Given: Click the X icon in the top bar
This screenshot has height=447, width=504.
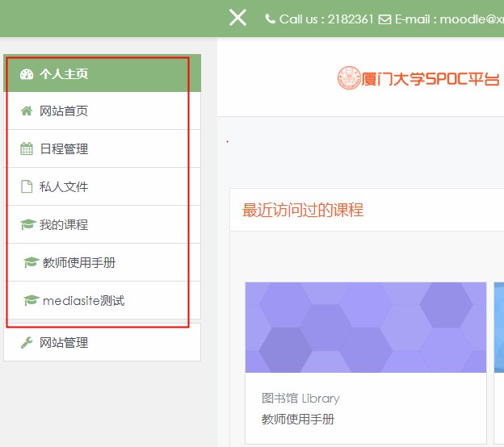Looking at the screenshot, I should pos(237,18).
